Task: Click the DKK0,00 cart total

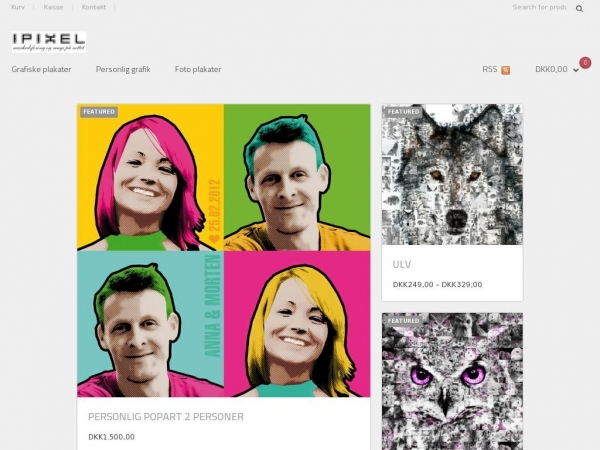Action: click(551, 69)
